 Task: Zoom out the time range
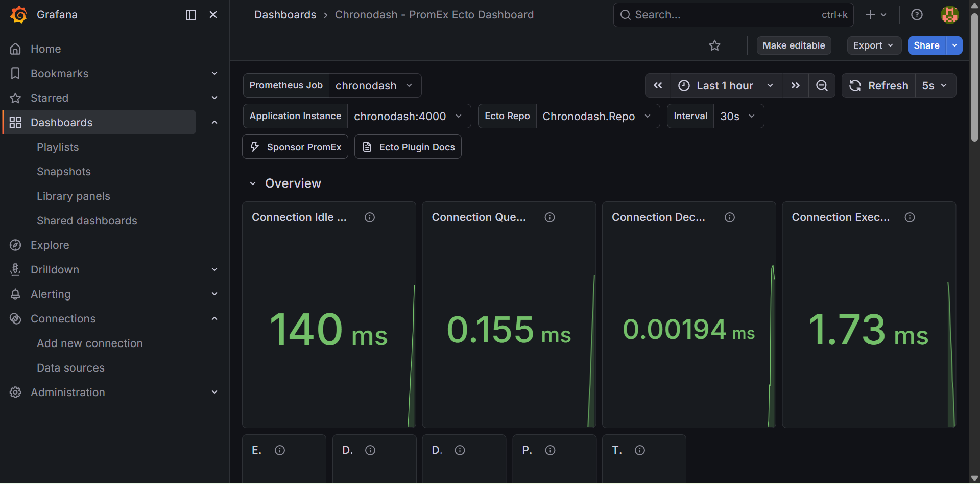pos(822,85)
